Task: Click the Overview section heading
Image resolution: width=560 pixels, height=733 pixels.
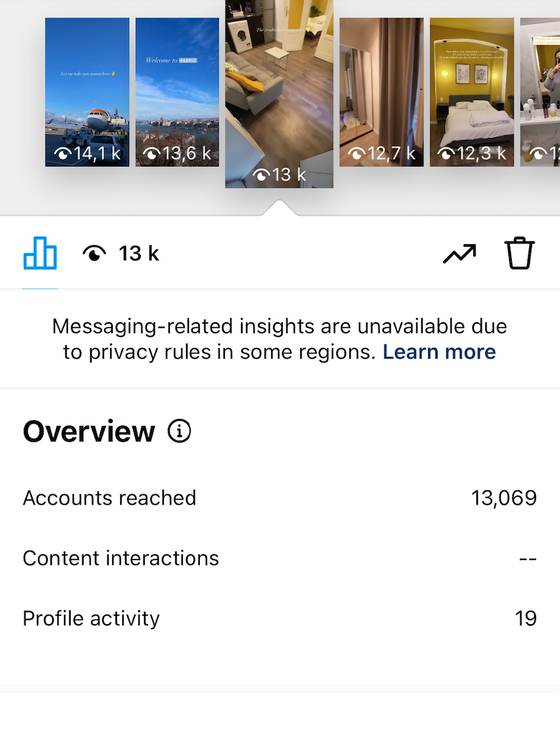Action: [x=89, y=432]
